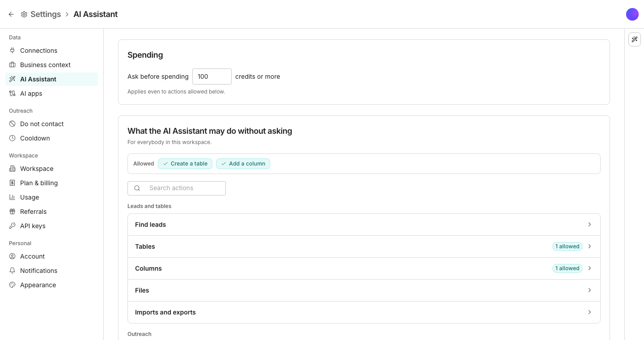This screenshot has height=340, width=644.
Task: Remove the allowed Create a table chip
Action: [x=185, y=164]
